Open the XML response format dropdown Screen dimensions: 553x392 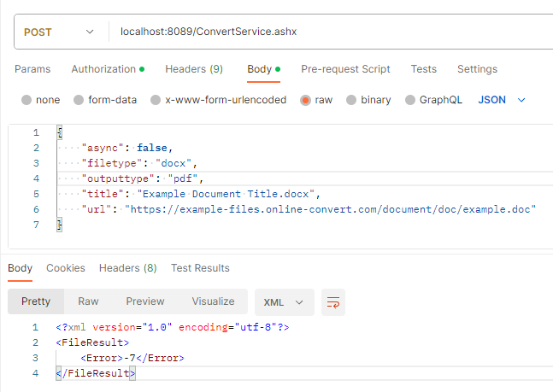point(285,302)
